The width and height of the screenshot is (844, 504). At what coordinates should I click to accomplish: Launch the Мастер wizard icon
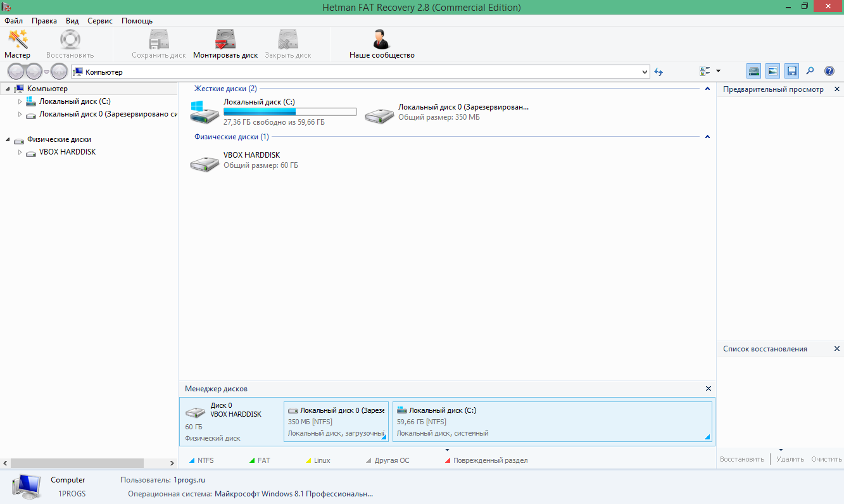(x=17, y=44)
